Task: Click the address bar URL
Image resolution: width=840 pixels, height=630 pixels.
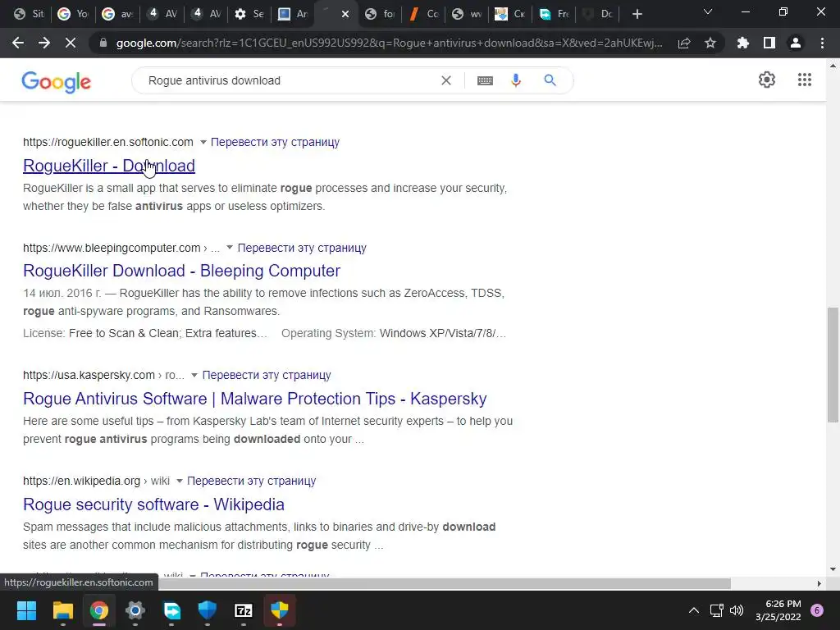Action: [389, 43]
